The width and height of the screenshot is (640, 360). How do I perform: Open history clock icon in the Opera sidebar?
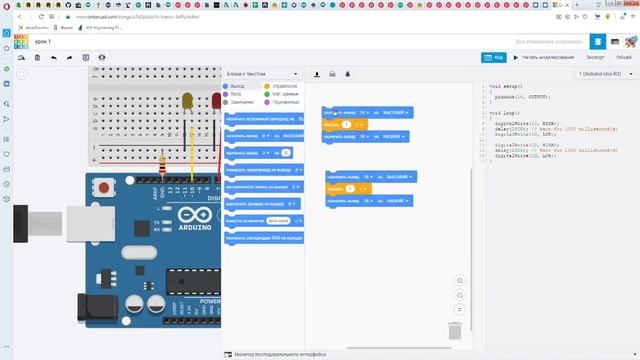click(x=7, y=184)
